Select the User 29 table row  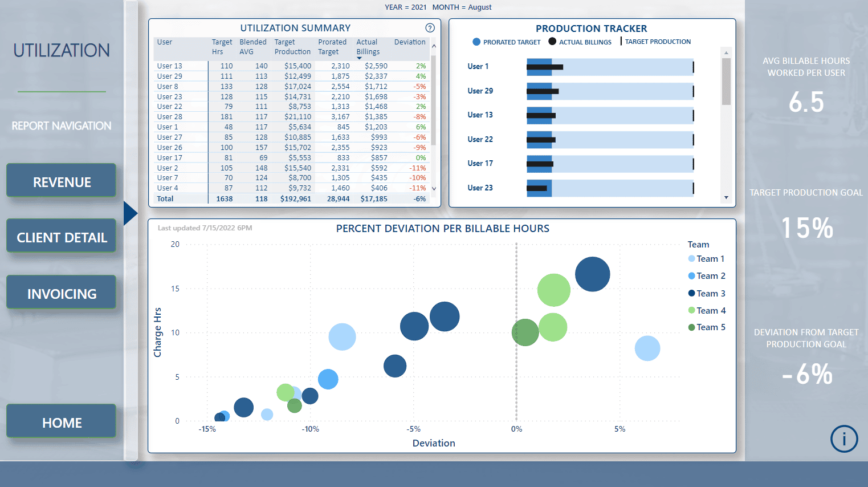[x=291, y=76]
